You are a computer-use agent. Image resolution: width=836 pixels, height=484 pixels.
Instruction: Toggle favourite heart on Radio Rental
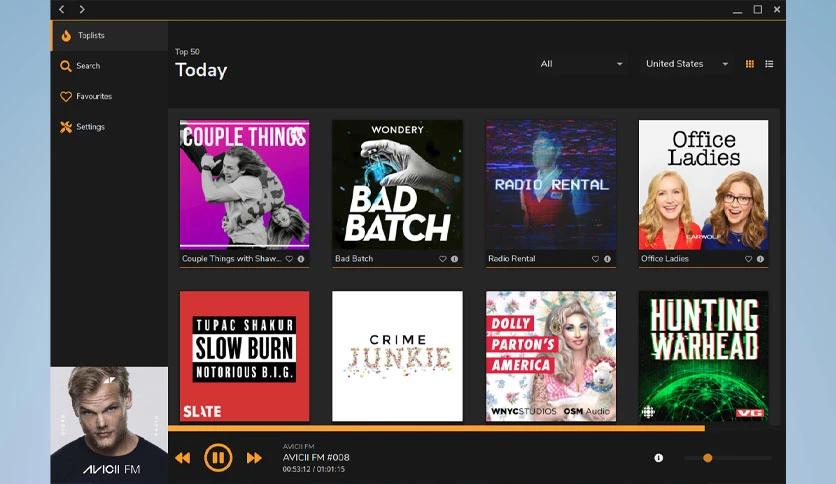pyautogui.click(x=596, y=259)
